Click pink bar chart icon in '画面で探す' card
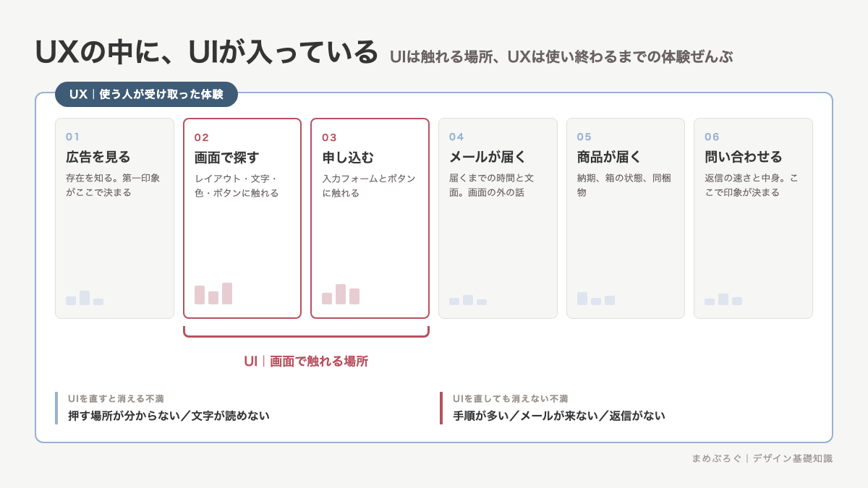 click(213, 294)
